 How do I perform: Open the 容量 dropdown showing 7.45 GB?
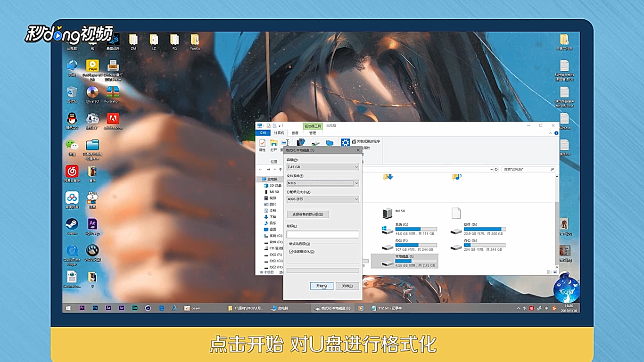tap(322, 167)
